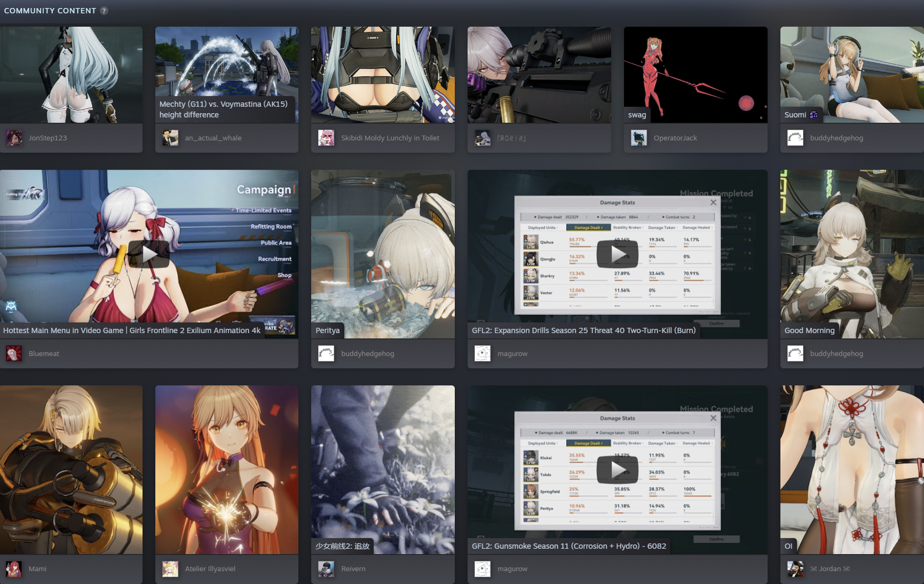Click magurow name under Expansion Drills video
924x584 pixels.
click(512, 353)
